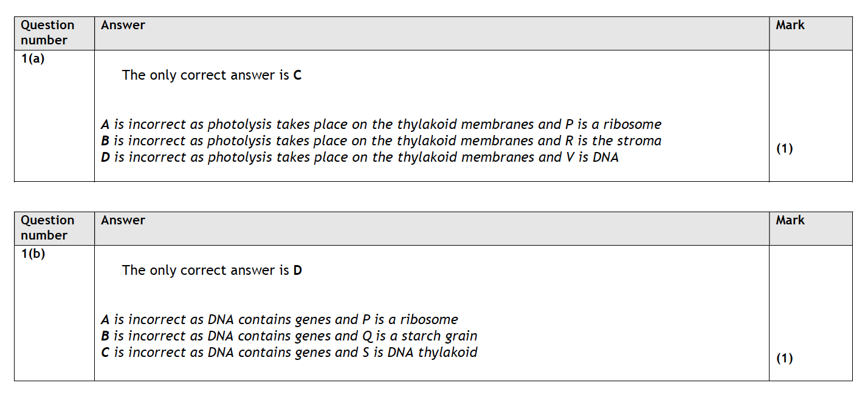Click the "Mark" header in the 1(b) table

coord(790,220)
